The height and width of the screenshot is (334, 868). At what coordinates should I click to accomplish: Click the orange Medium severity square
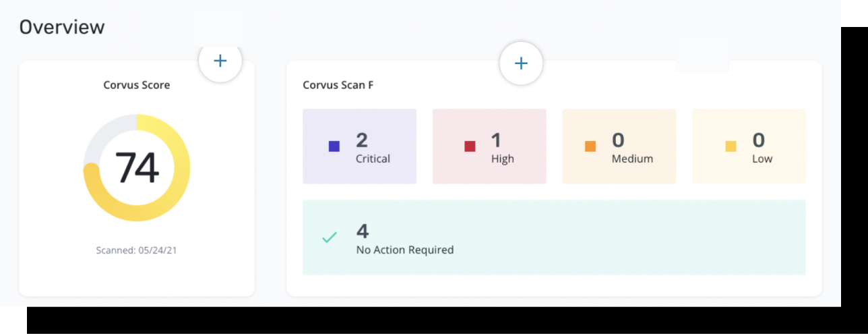(x=590, y=146)
